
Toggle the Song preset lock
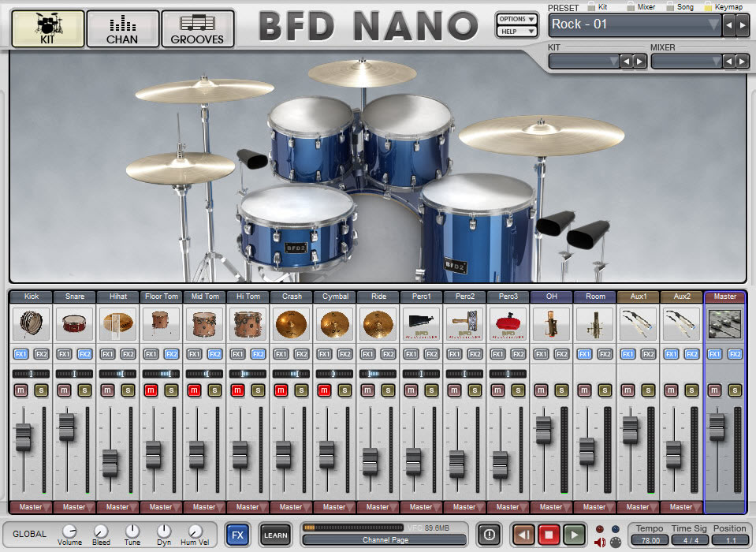click(670, 7)
